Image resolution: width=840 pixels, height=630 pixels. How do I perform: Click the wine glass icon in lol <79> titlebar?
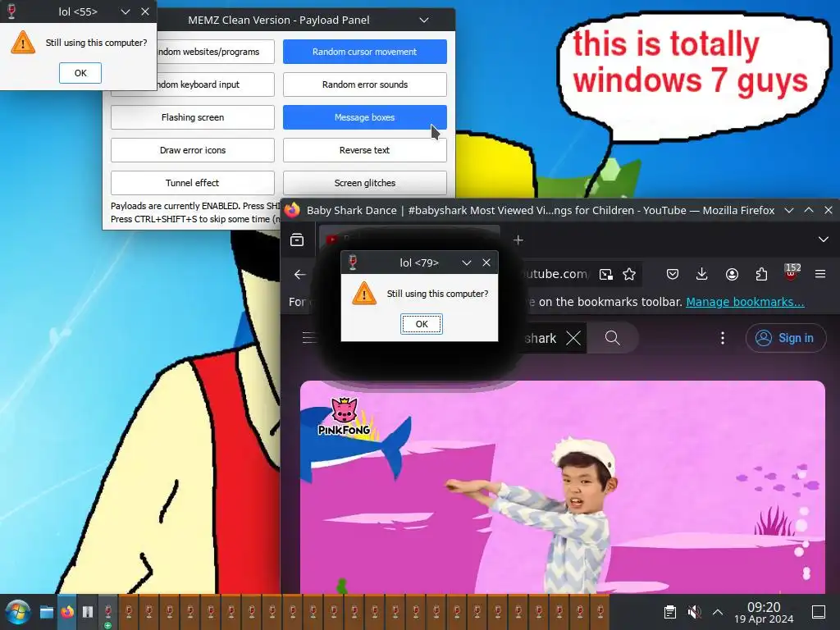click(353, 262)
